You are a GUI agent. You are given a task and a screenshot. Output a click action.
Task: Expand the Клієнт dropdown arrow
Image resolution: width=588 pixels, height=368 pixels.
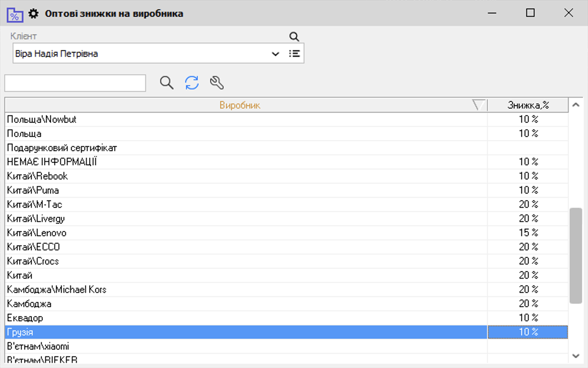tap(275, 54)
